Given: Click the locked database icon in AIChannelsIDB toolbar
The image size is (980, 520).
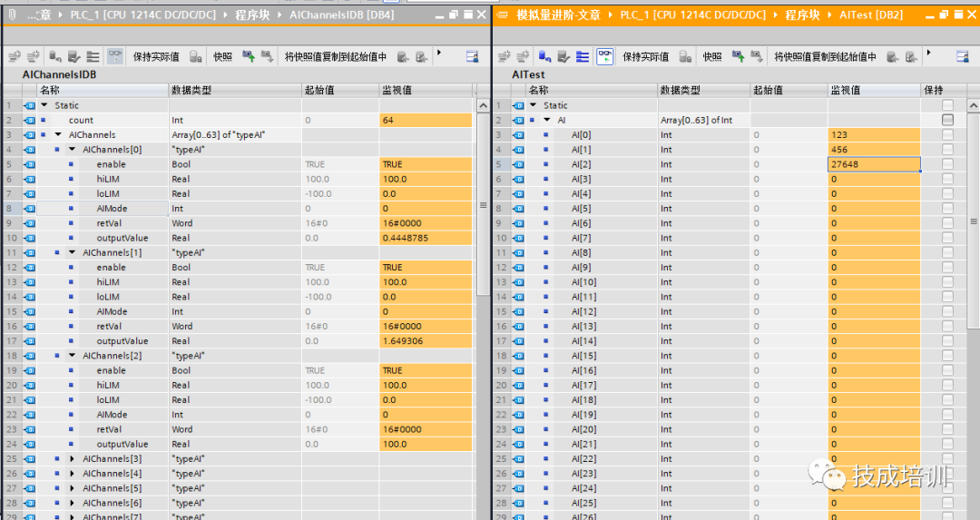Looking at the screenshot, I should (196, 57).
